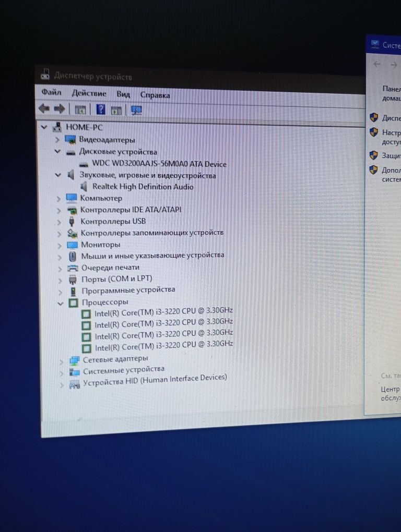This screenshot has height=532, width=401.
Task: Expand the Программные устройства category
Action: pyautogui.click(x=61, y=292)
